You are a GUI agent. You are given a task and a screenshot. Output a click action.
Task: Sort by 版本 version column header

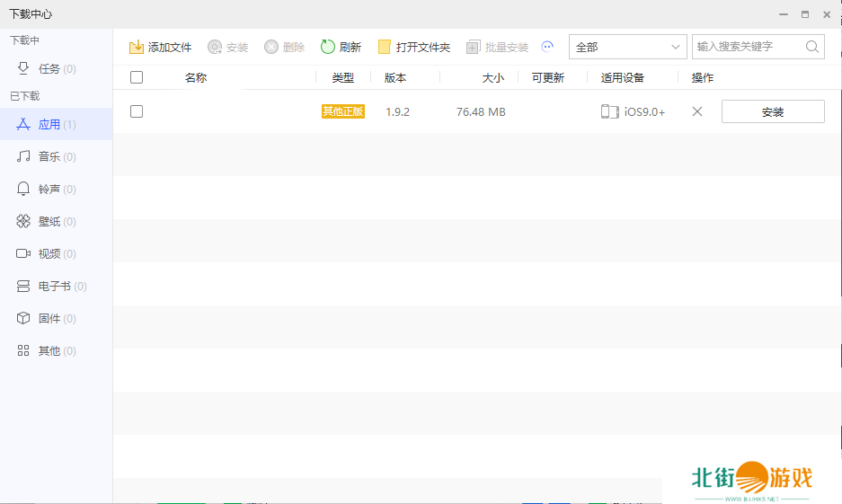click(395, 78)
